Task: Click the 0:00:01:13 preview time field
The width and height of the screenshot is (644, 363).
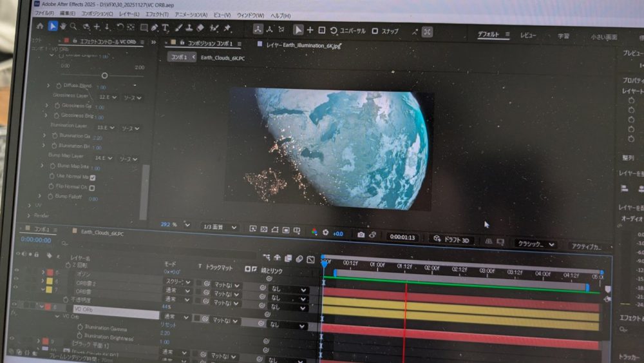Action: pyautogui.click(x=402, y=237)
